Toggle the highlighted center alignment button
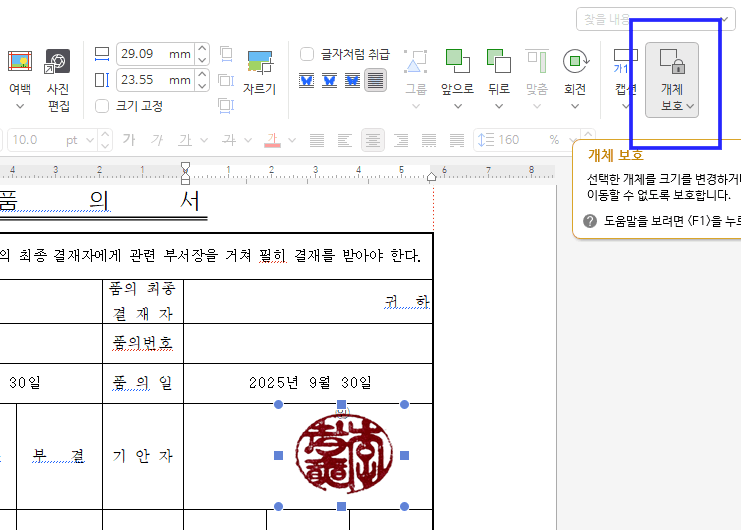 click(373, 140)
